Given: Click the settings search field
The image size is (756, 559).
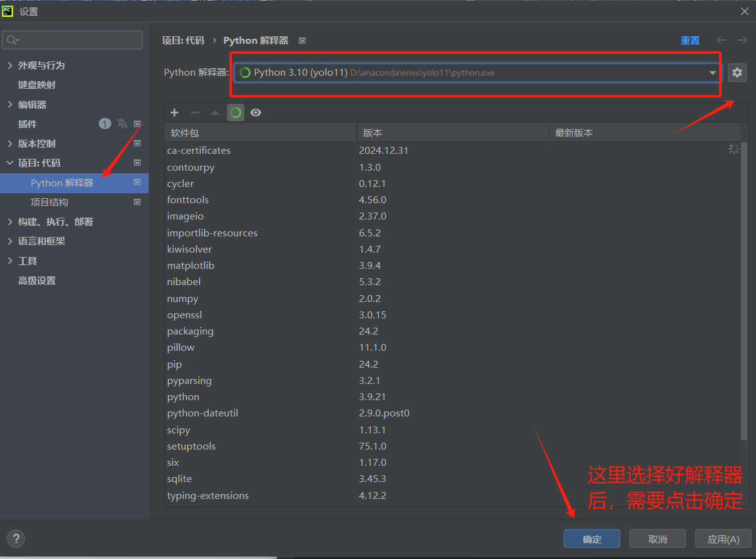Looking at the screenshot, I should (x=72, y=40).
